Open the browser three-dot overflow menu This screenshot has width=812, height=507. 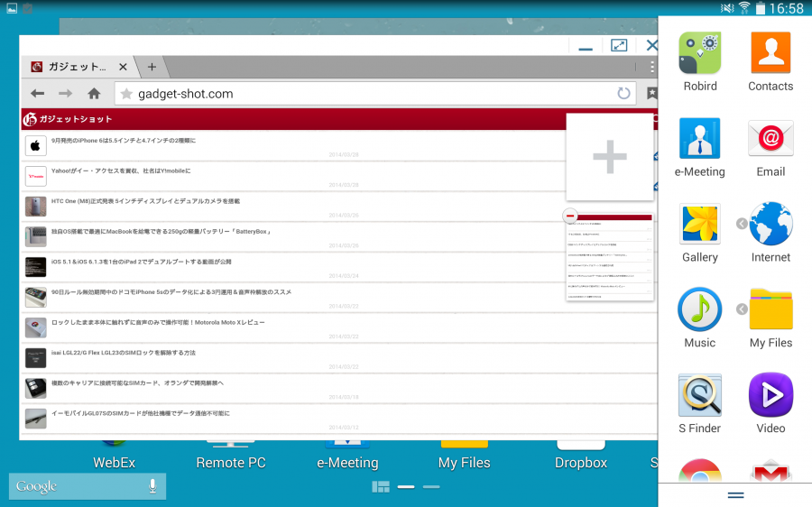point(652,67)
